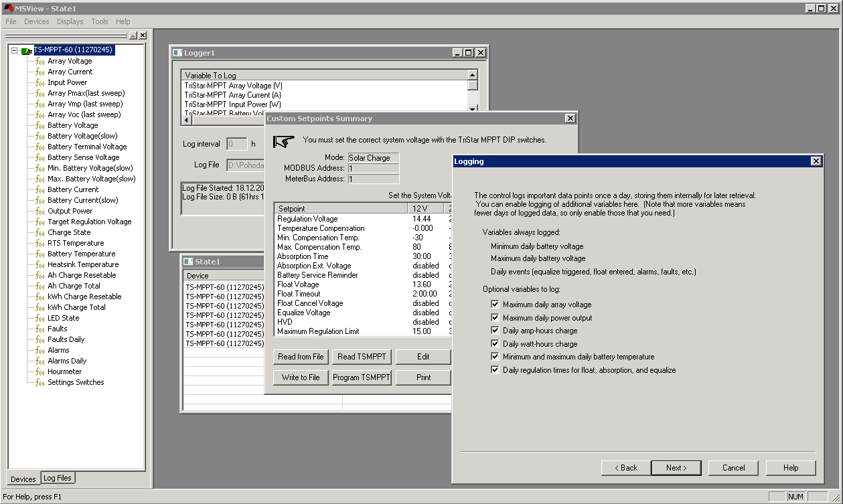Screen dimensions: 843x504
Task: Open the Devices menu
Action: coord(36,21)
